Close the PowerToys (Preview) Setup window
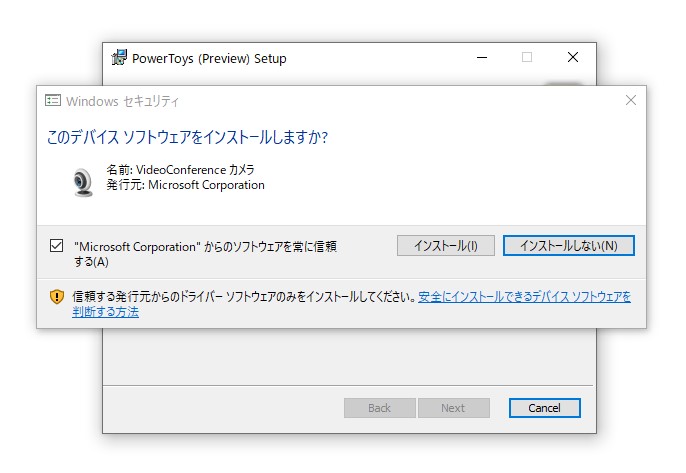Image resolution: width=686 pixels, height=473 pixels. (x=573, y=57)
